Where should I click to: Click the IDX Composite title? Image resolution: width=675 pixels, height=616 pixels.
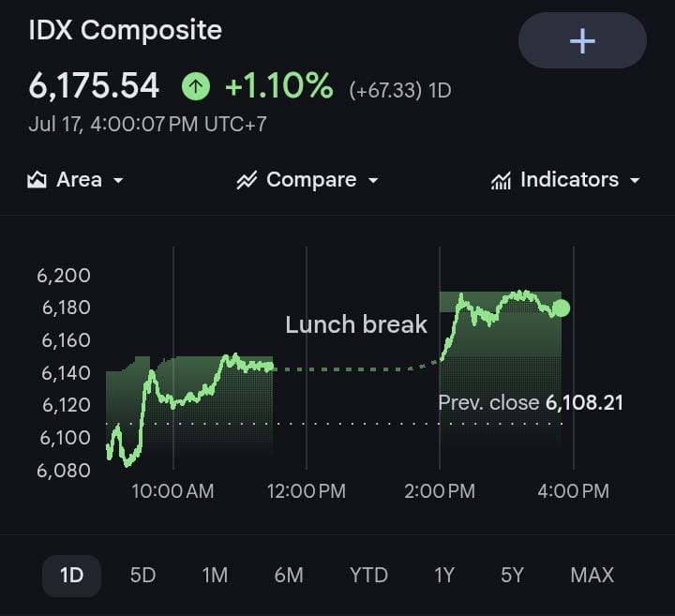tap(126, 30)
